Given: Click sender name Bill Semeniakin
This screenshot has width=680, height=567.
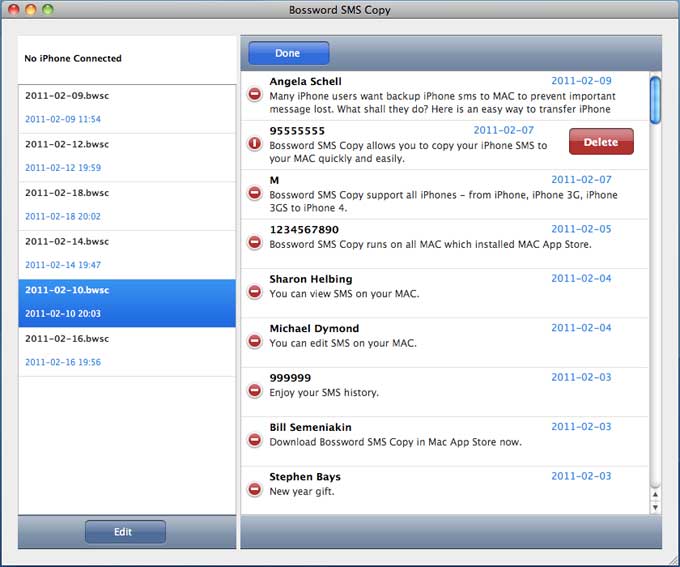Looking at the screenshot, I should [x=311, y=428].
